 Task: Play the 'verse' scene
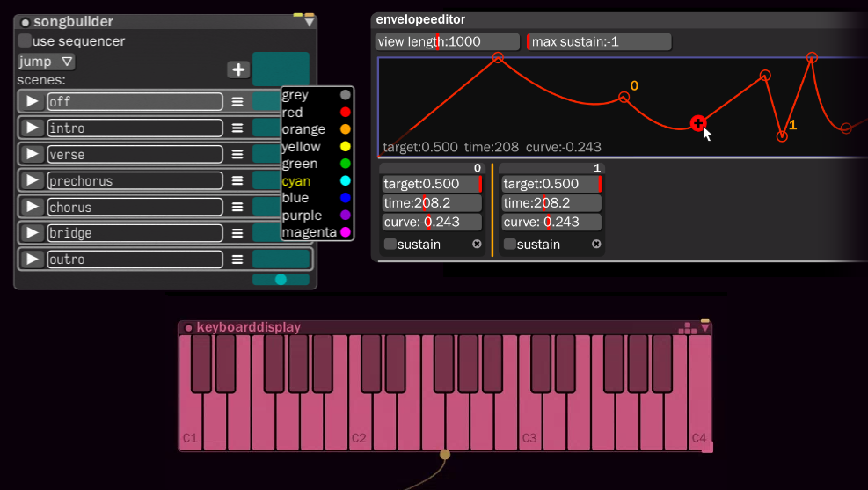33,154
